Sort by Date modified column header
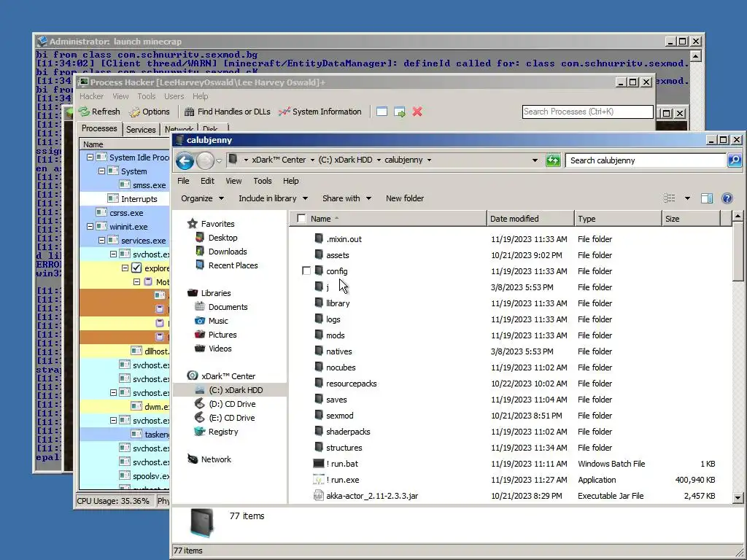 (x=530, y=219)
